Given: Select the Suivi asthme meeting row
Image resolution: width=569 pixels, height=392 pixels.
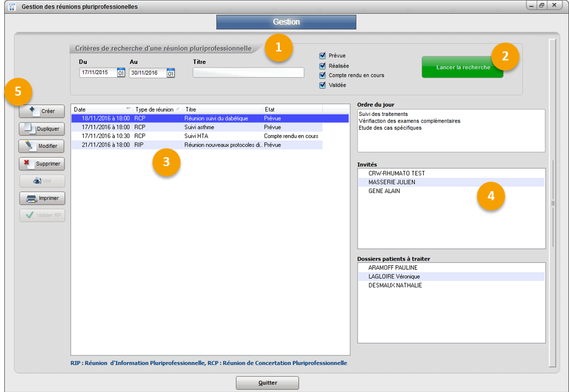Looking at the screenshot, I should click(x=197, y=127).
